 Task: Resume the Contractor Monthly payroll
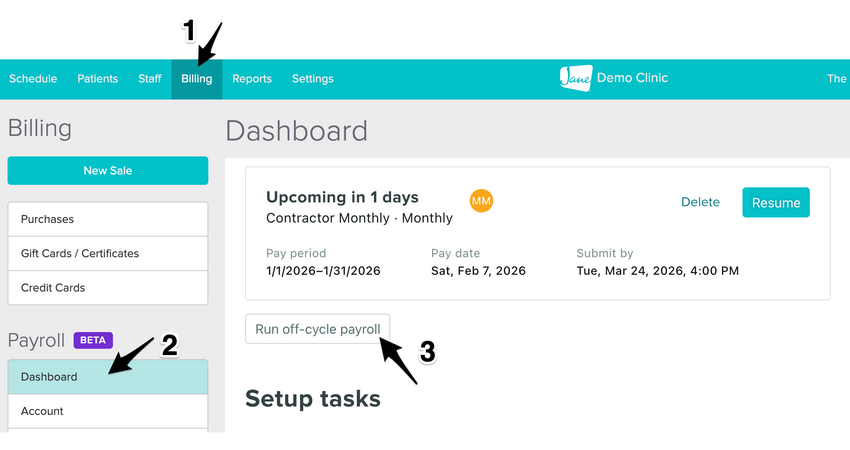(776, 202)
